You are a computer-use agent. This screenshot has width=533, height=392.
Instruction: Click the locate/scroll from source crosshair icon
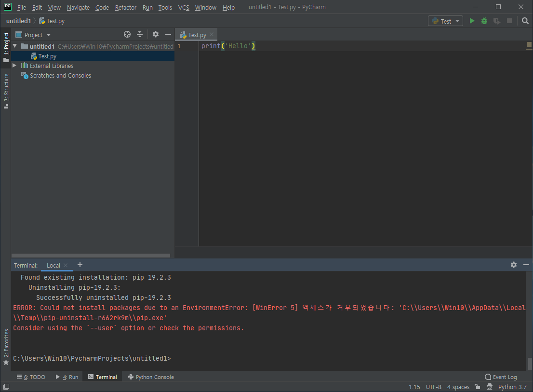coord(127,34)
